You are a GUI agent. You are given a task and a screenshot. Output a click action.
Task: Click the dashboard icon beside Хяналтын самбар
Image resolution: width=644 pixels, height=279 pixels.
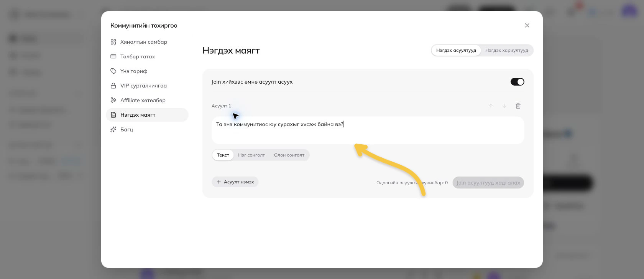pos(113,42)
